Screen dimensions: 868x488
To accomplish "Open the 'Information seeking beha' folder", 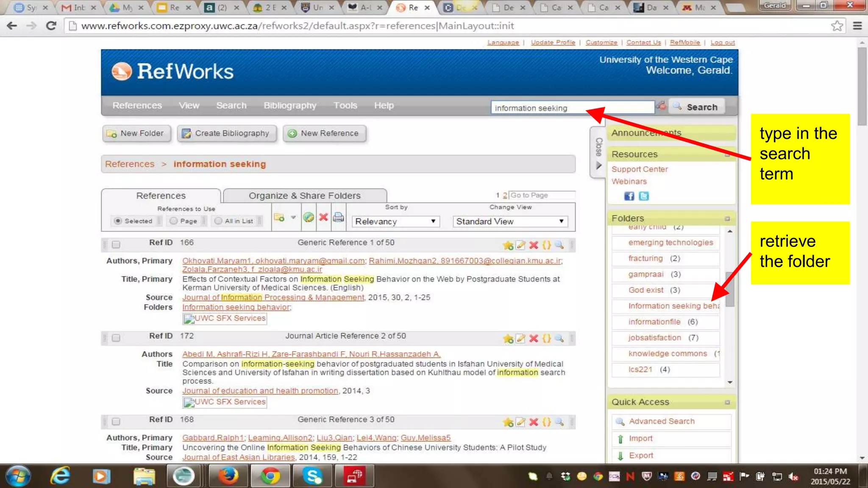I will 674,306.
